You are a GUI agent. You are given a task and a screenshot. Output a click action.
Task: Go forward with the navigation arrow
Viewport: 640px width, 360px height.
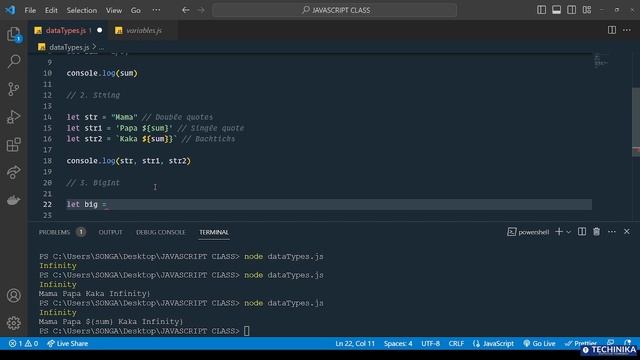pos(201,10)
